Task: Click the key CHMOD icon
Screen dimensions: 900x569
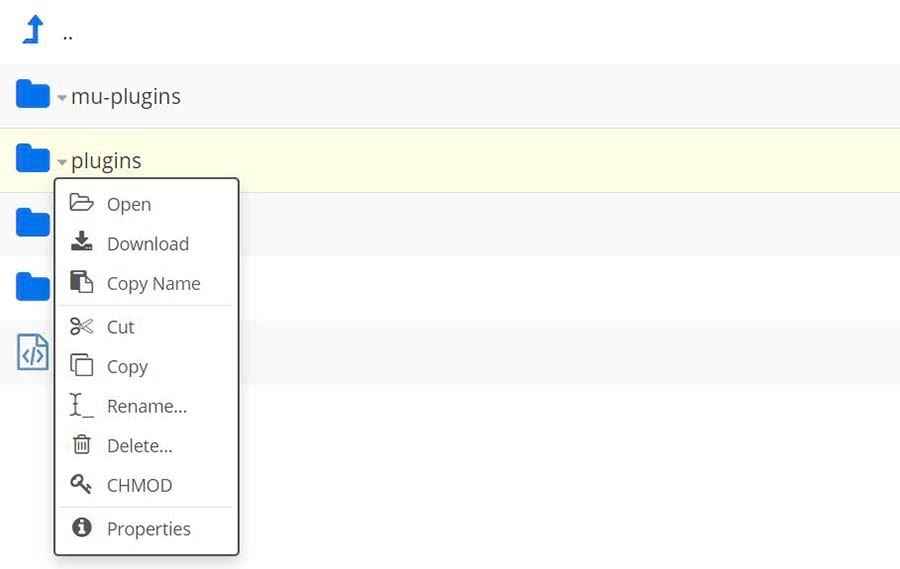Action: (x=82, y=485)
